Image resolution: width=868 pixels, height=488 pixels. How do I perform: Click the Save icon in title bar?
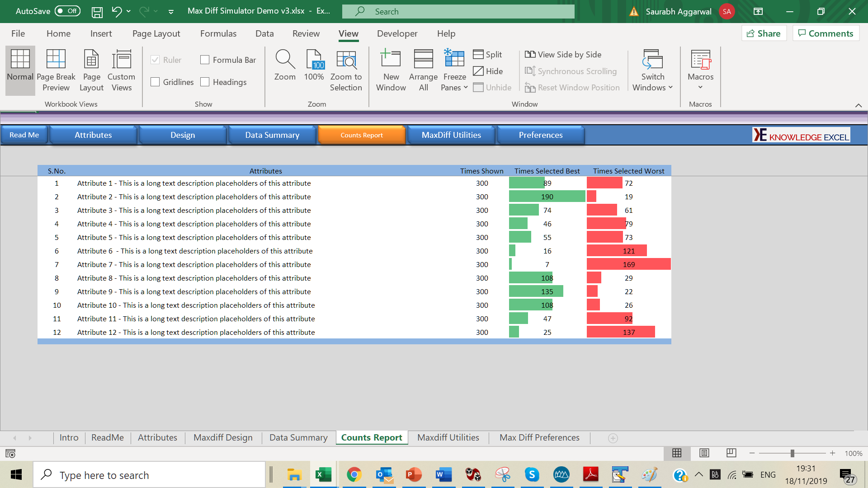coord(97,12)
